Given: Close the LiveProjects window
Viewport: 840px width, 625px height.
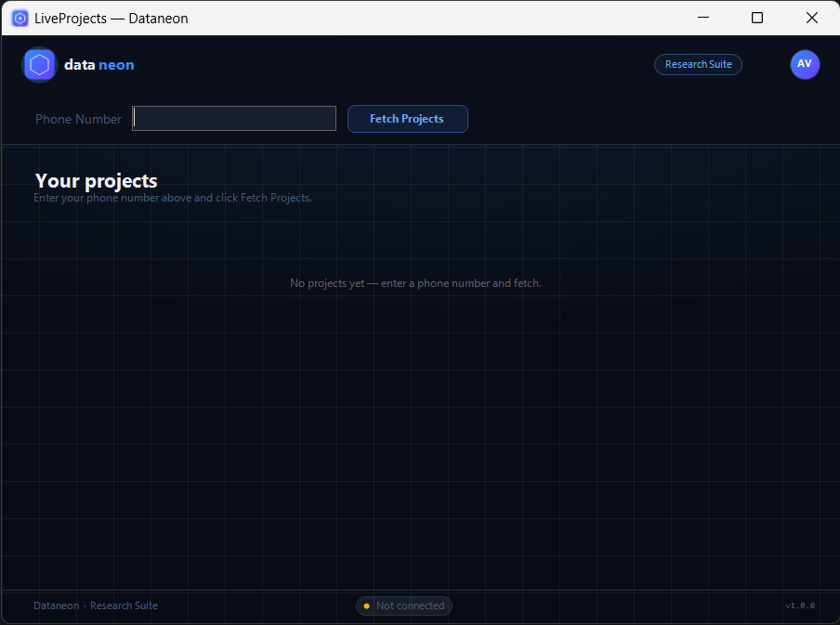Looking at the screenshot, I should coord(811,18).
